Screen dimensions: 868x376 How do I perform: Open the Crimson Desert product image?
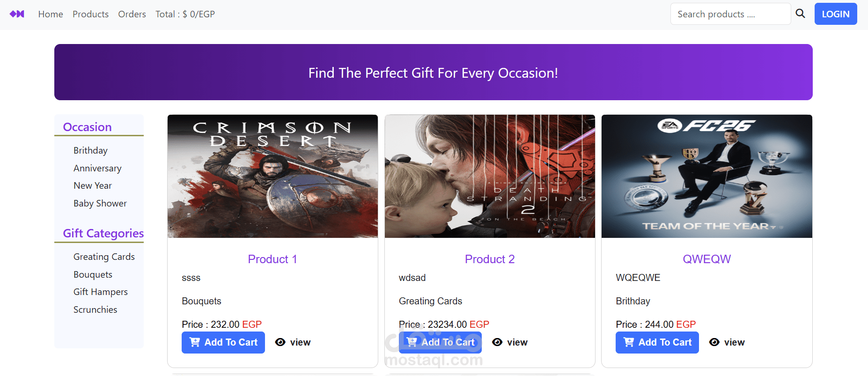(272, 176)
